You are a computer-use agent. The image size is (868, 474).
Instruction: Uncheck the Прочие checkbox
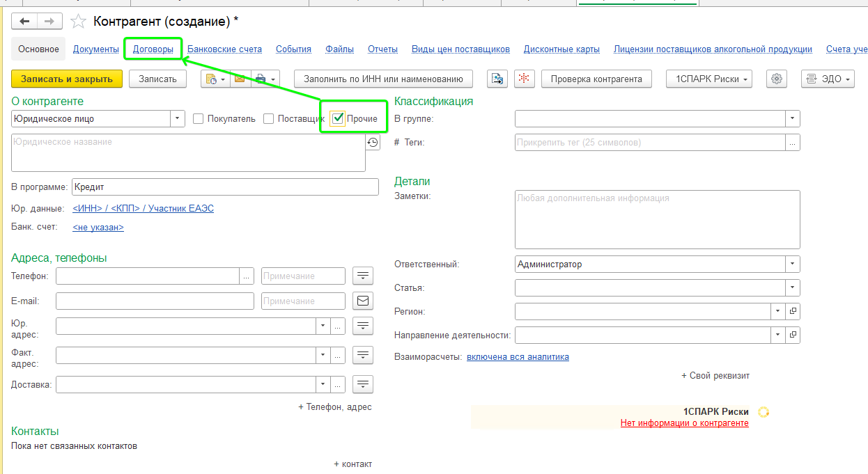[338, 118]
